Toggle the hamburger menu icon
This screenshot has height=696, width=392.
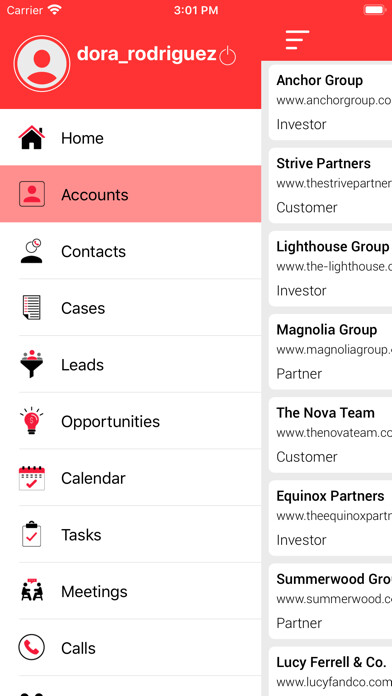[297, 40]
